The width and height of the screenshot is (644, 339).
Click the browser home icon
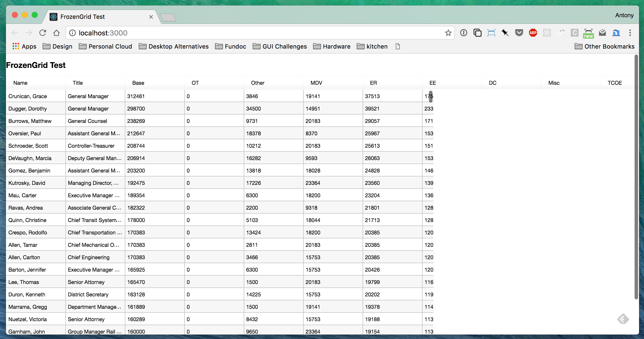tap(56, 33)
